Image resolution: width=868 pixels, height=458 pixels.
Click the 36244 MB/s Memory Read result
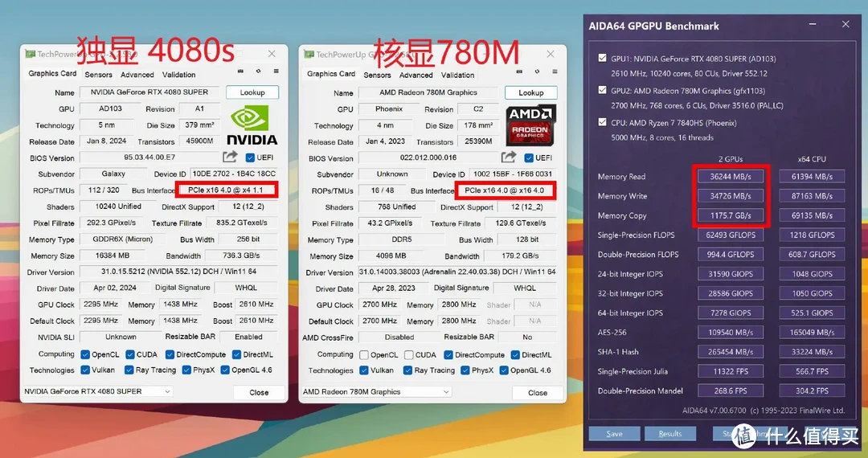731,177
